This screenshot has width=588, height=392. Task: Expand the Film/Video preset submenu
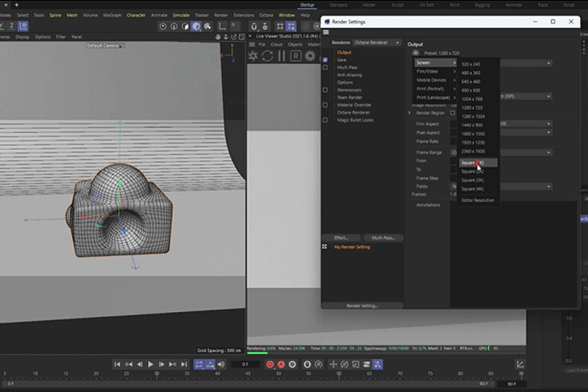pyautogui.click(x=436, y=71)
